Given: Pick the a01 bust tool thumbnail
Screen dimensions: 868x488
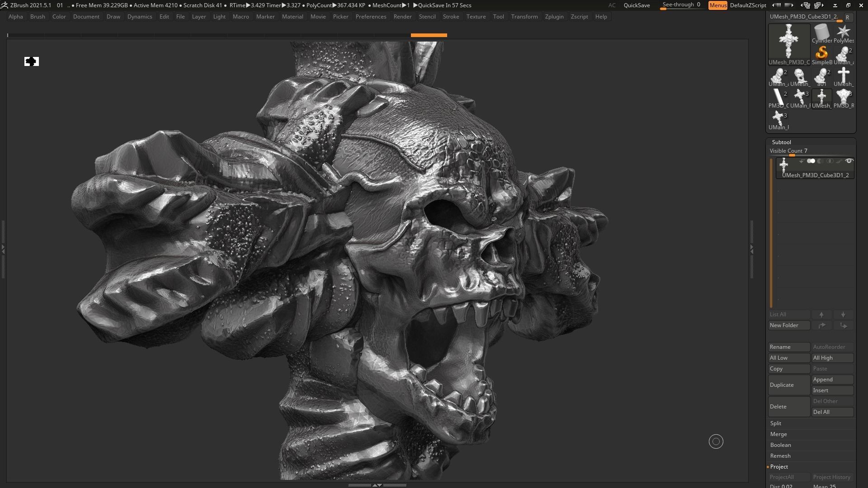Looking at the screenshot, I should [821, 77].
